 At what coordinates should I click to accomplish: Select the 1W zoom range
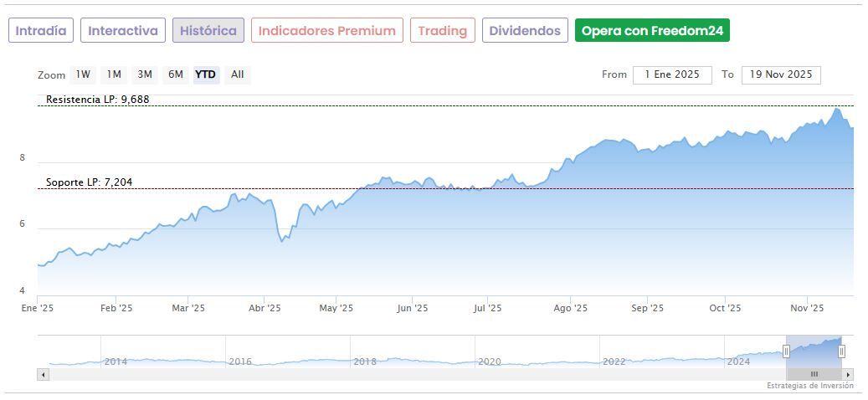(x=83, y=74)
